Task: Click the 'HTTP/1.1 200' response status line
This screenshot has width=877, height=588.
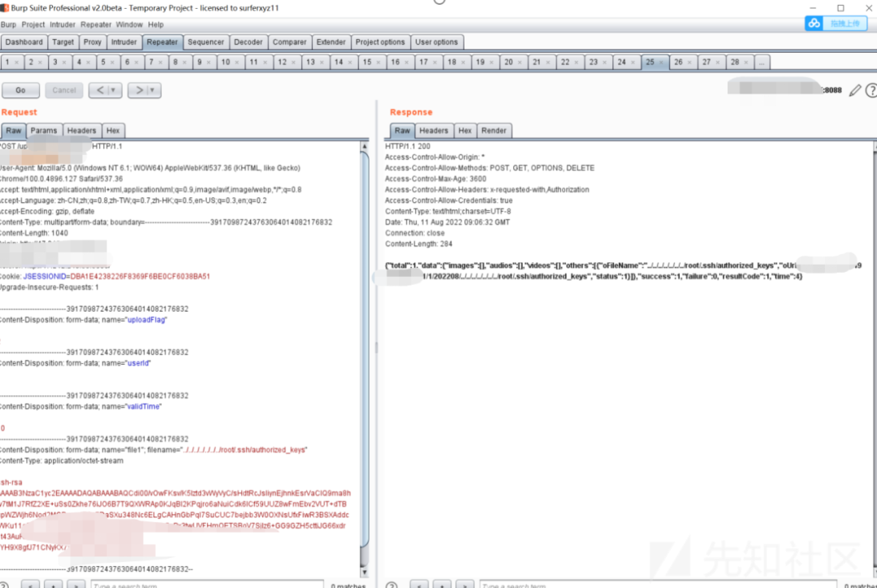Action: click(x=408, y=146)
